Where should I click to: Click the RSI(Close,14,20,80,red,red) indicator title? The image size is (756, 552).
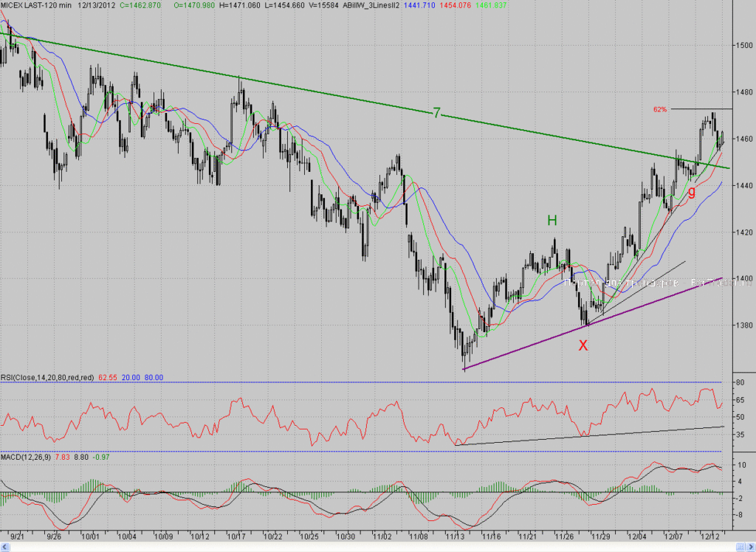[x=47, y=378]
